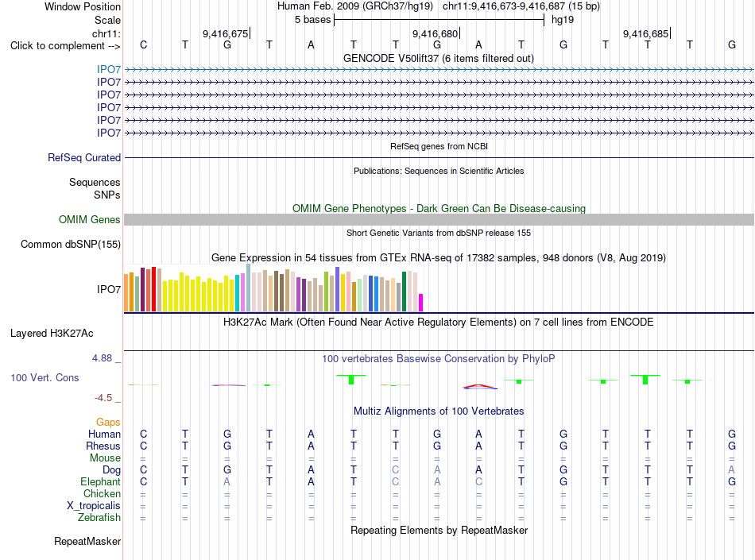Open 'Publications: Sequences in Scientific Articles' title
Screen dimensions: 755x560
(439, 171)
